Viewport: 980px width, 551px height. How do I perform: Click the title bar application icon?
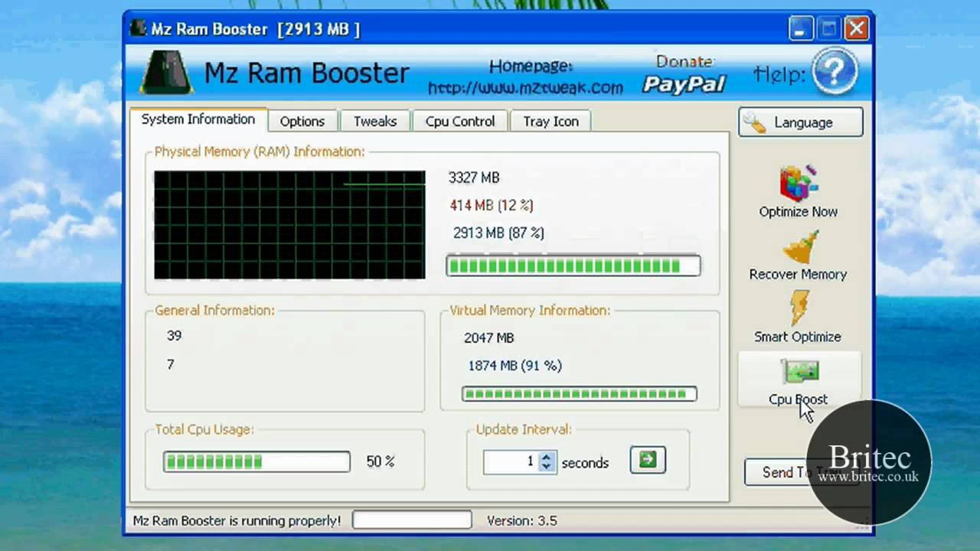coord(138,28)
